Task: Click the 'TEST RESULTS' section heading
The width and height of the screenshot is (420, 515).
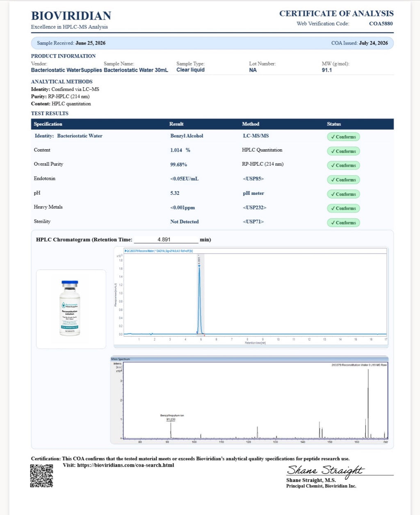Action: pyautogui.click(x=50, y=114)
